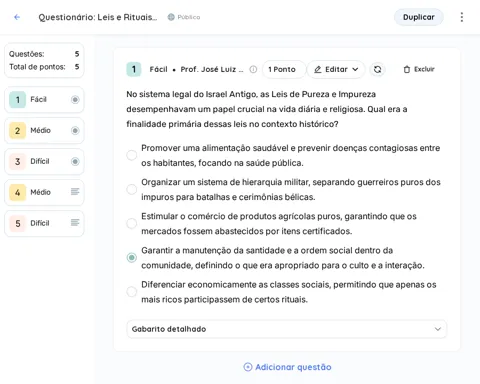Click the trash icon to Excluir question
The height and width of the screenshot is (384, 480).
pyautogui.click(x=407, y=69)
